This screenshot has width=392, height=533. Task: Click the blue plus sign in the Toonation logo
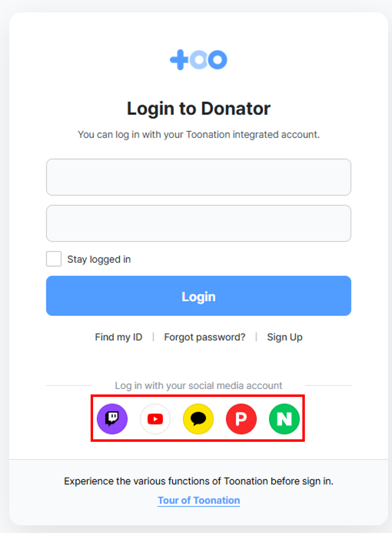pyautogui.click(x=179, y=60)
